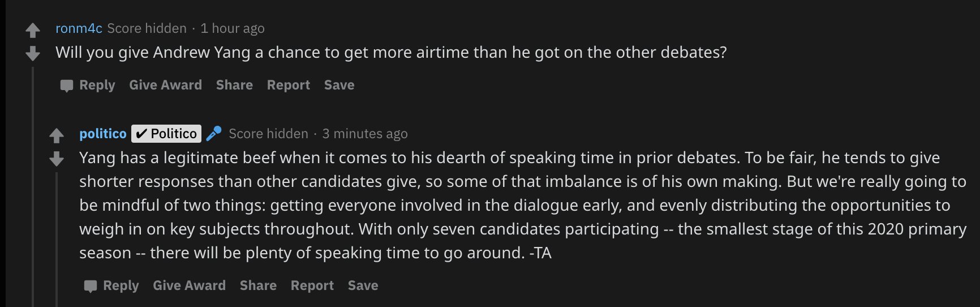Click the verified Politico flair badge
Screen dimensions: 980x307
[x=166, y=134]
